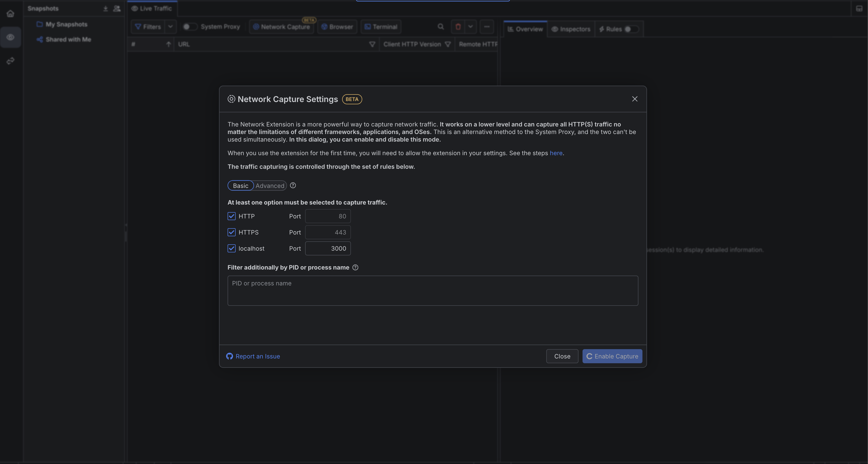Viewport: 868px width, 464px height.
Task: Open the more options ellipsis button
Action: pyautogui.click(x=487, y=27)
